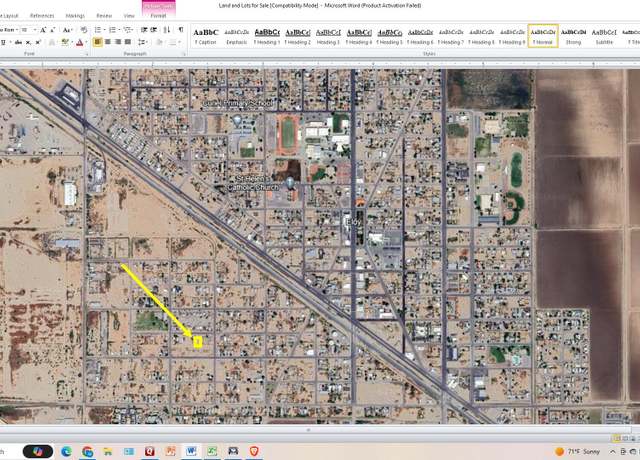
Task: Toggle Strikethrough formatting
Action: click(18, 42)
